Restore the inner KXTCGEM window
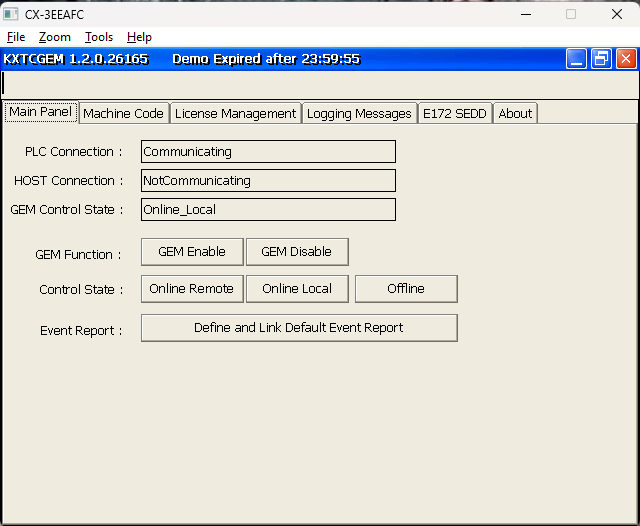Screen dimensions: 640x526 point(601,59)
